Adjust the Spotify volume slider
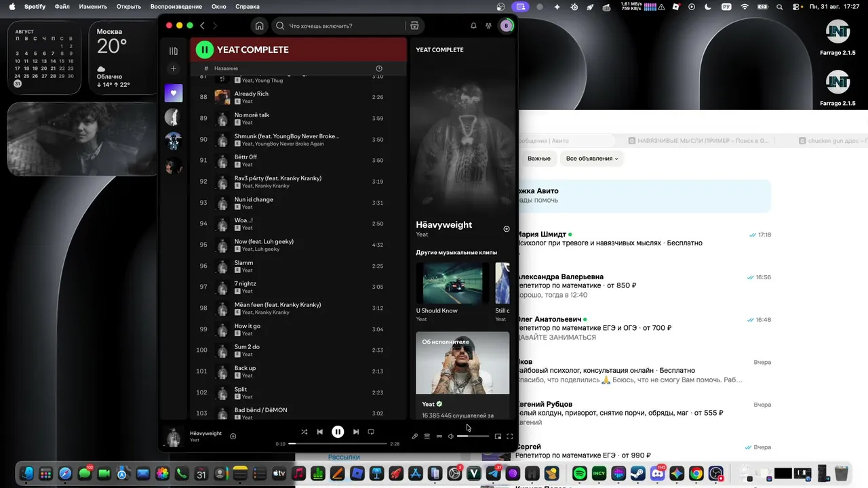The image size is (868, 488). pyautogui.click(x=473, y=436)
